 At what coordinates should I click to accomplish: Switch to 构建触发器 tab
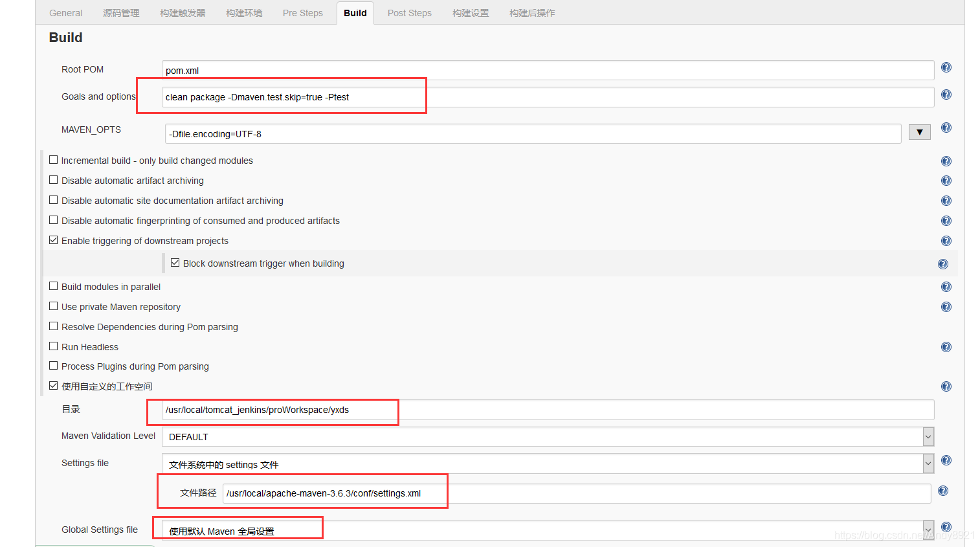click(183, 13)
